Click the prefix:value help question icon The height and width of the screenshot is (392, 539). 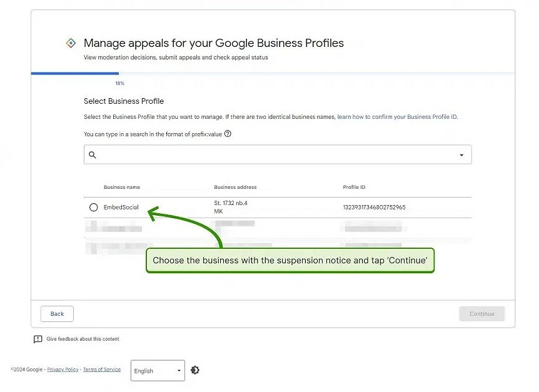coord(228,134)
